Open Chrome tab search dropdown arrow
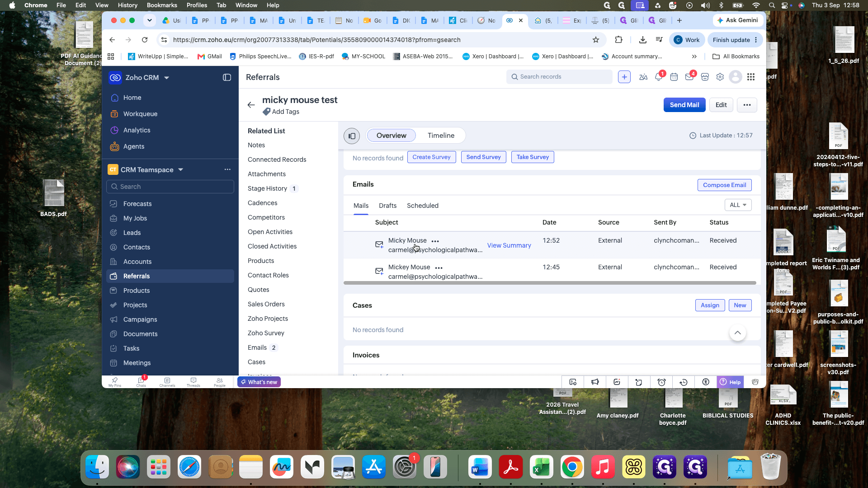Image resolution: width=868 pixels, height=488 pixels. point(150,20)
